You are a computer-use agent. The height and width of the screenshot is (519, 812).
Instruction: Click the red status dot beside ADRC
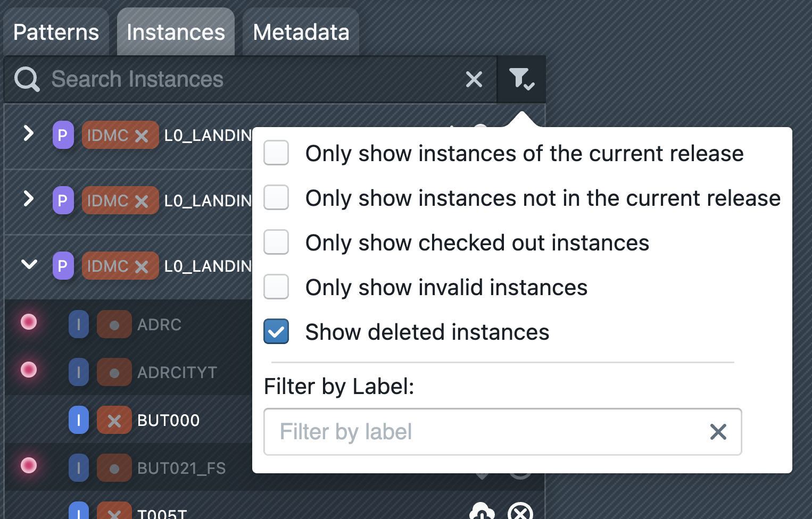point(29,322)
